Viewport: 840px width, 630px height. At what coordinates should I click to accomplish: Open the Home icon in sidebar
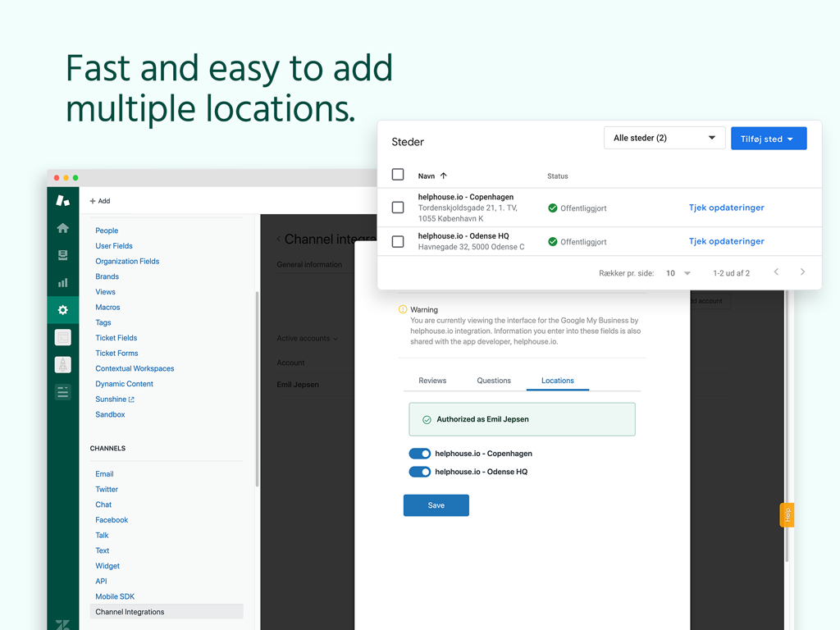tap(62, 228)
